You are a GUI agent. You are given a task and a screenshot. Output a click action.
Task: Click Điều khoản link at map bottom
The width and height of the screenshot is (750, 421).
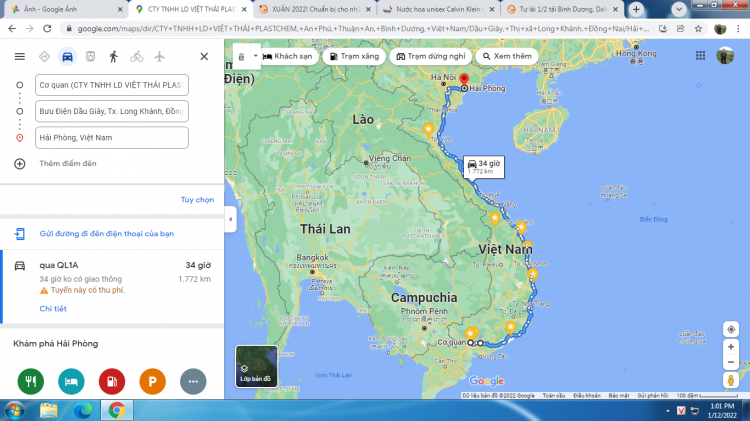tap(587, 396)
